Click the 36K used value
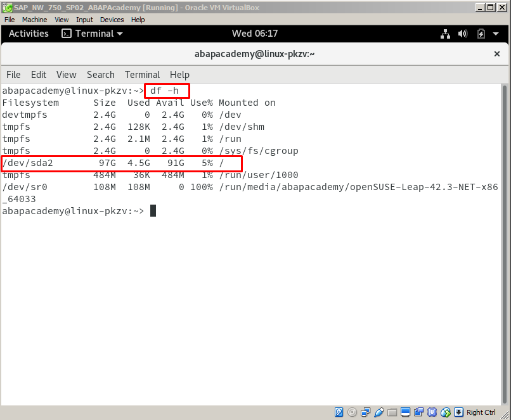This screenshot has height=420, width=511. coord(141,175)
